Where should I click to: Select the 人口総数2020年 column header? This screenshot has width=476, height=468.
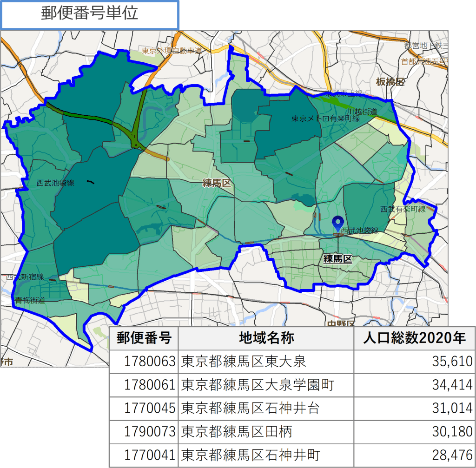(x=414, y=338)
